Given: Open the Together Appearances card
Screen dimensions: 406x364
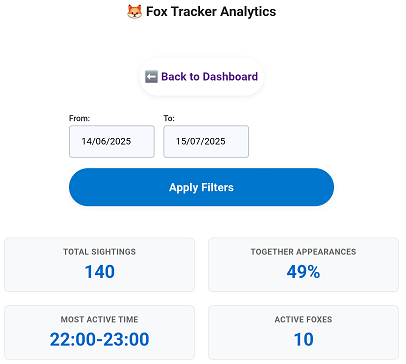Looking at the screenshot, I should click(x=303, y=265).
